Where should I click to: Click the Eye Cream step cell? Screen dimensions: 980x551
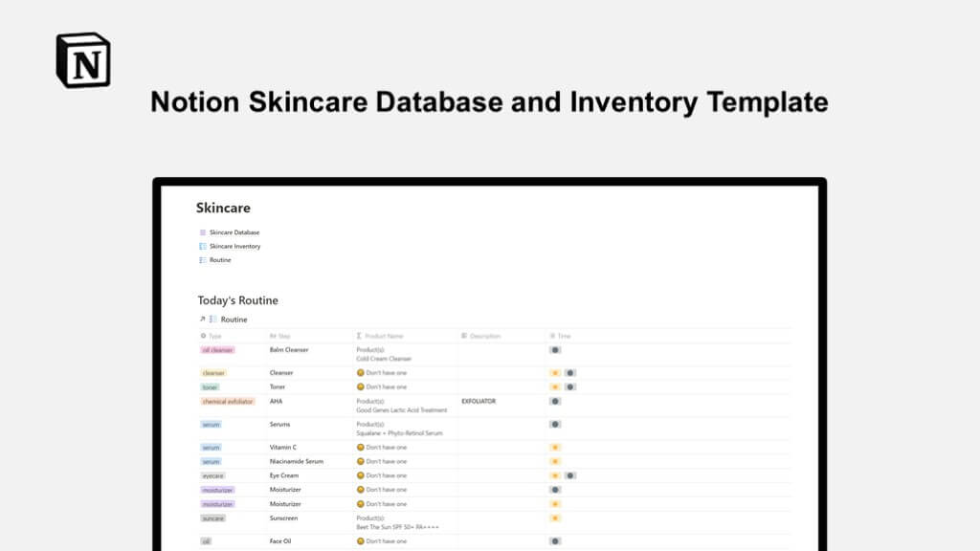point(284,475)
